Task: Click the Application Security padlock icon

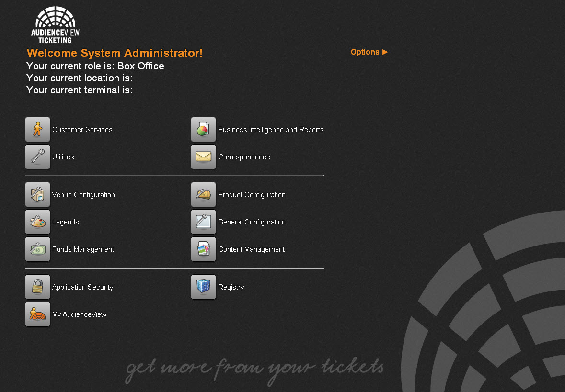Action: click(x=37, y=287)
